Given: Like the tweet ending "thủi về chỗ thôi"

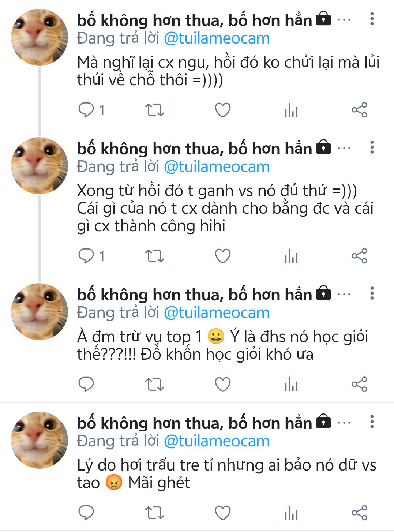Looking at the screenshot, I should [x=222, y=110].
